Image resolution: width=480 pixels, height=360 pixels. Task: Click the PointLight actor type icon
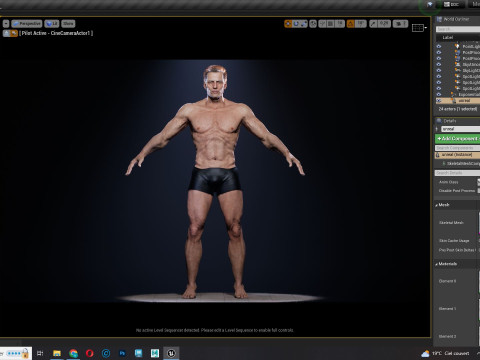(458, 46)
